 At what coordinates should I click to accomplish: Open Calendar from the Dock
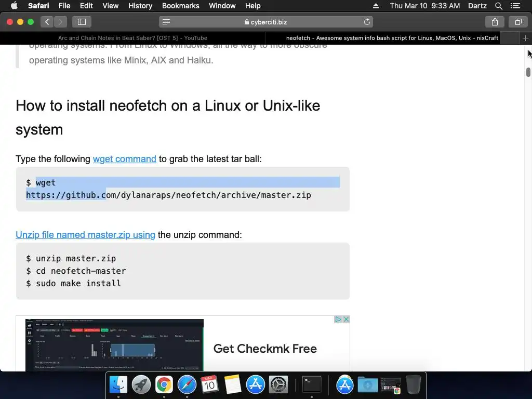point(209,385)
